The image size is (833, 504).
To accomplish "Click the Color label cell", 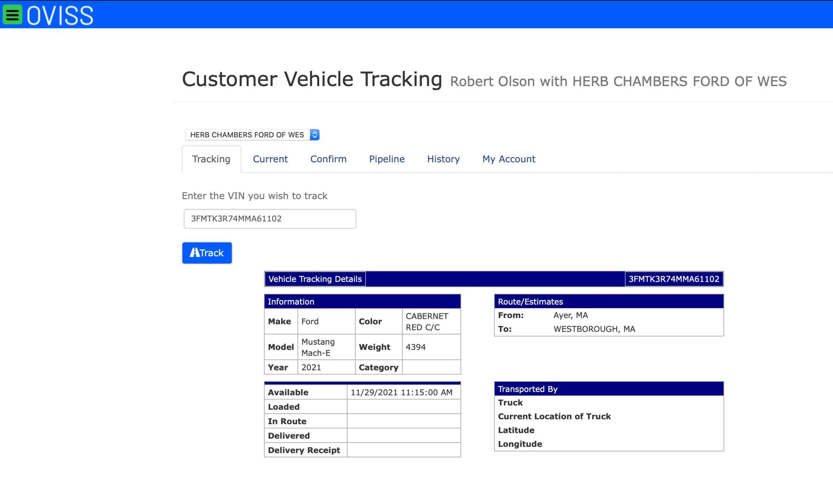I will (x=379, y=322).
